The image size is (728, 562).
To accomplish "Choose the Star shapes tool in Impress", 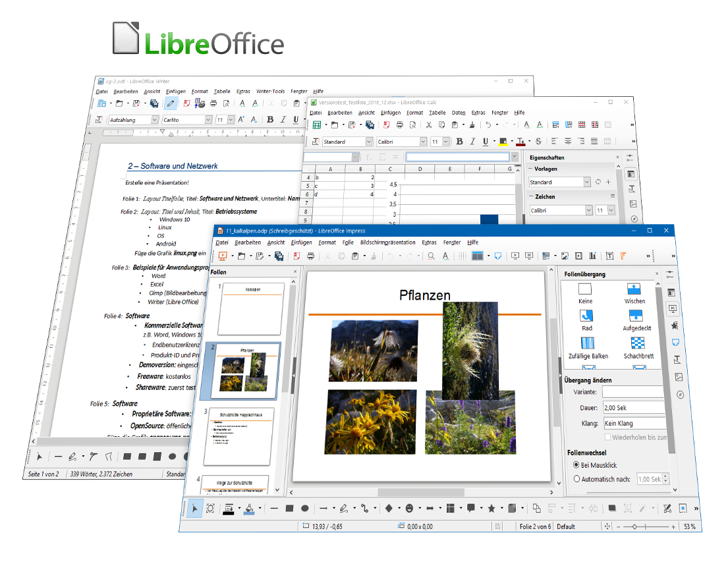I will [491, 509].
